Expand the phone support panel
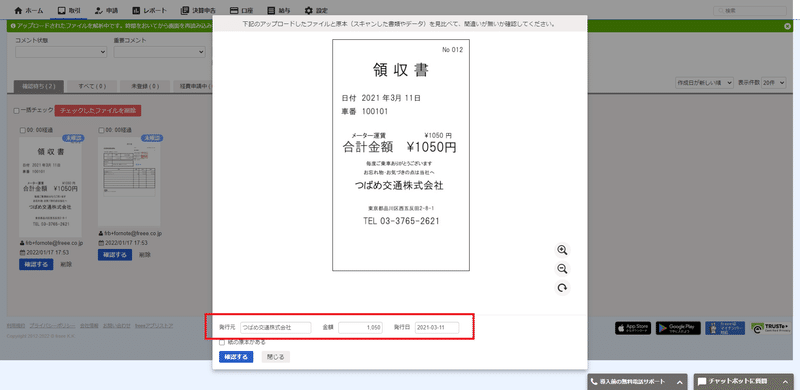The image size is (800, 390). point(638,382)
